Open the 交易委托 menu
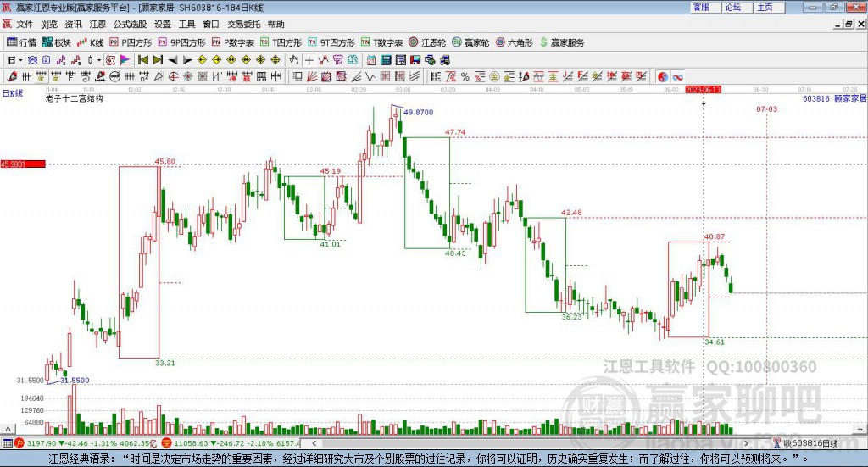The width and height of the screenshot is (868, 467). click(243, 25)
